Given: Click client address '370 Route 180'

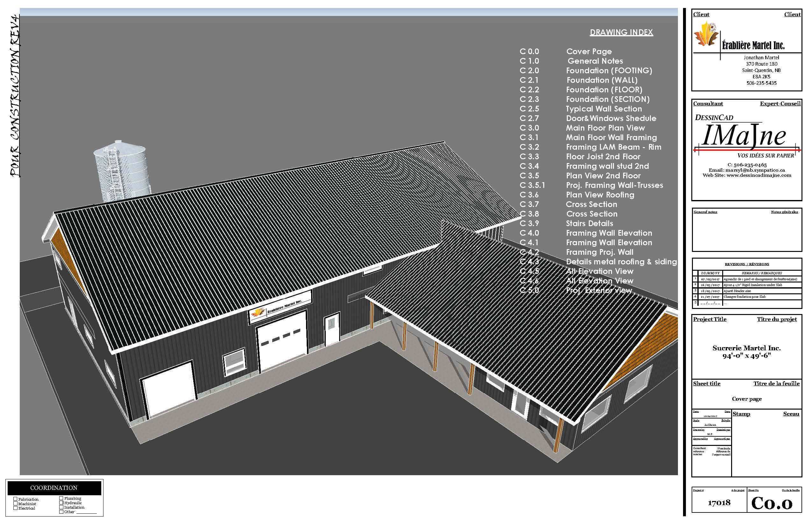Looking at the screenshot, I should pyautogui.click(x=761, y=64).
